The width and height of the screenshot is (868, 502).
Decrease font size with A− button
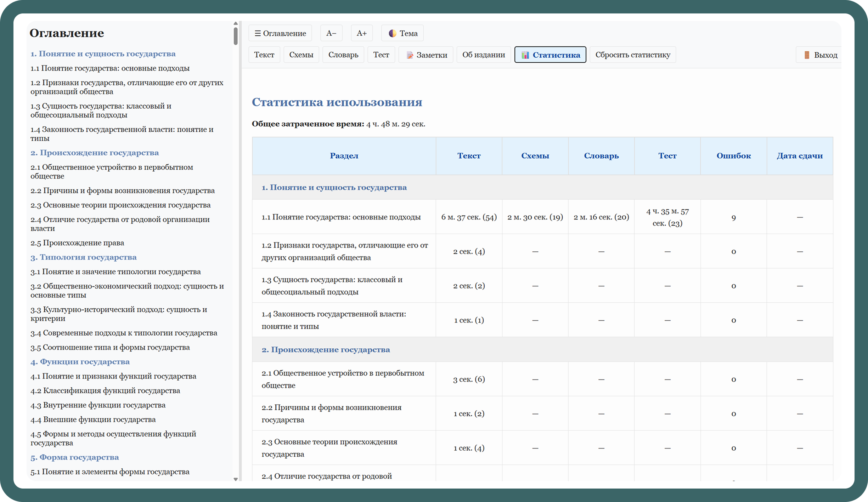[331, 33]
